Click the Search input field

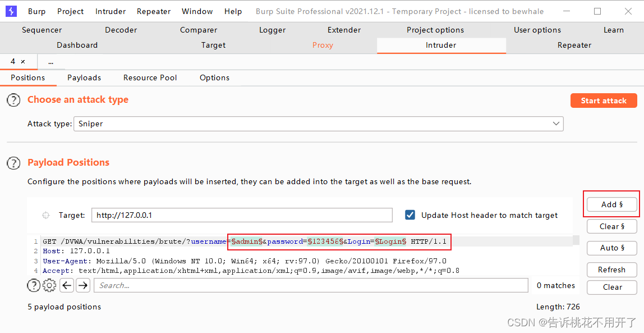click(x=311, y=285)
